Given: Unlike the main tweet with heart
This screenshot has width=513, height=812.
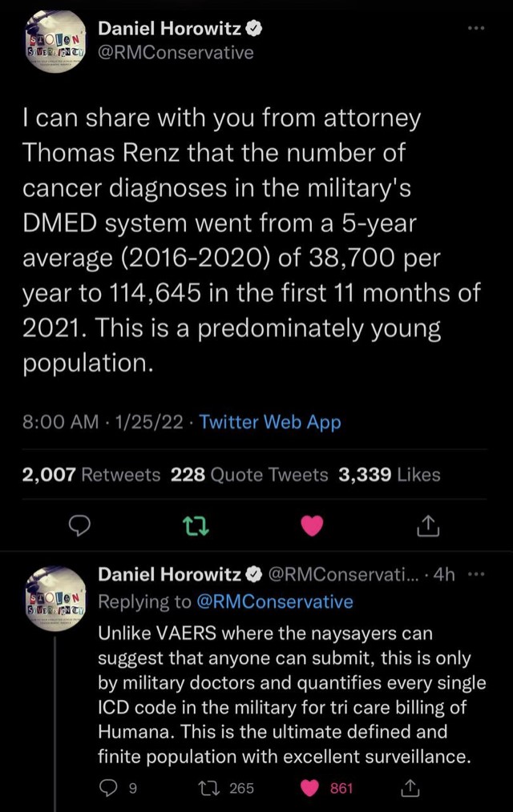Looking at the screenshot, I should (x=313, y=525).
